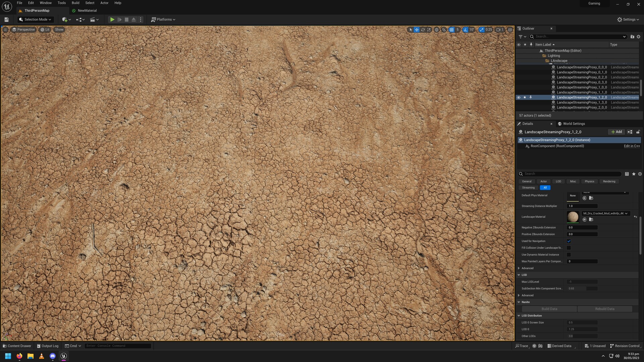Open the Content Drawer
Viewport: 644px width, 362px height.
coord(16,346)
